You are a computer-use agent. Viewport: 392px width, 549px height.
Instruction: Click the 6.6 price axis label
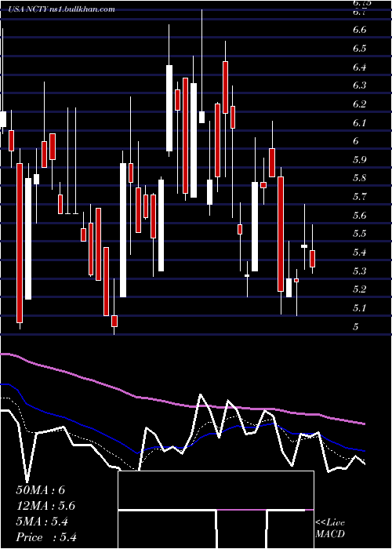[x=360, y=30]
